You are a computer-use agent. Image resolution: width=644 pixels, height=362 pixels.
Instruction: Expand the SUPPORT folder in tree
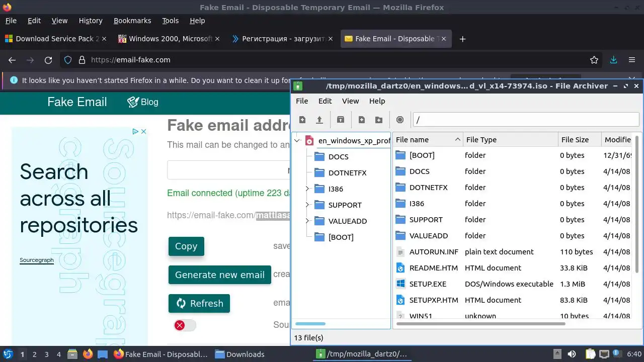point(307,205)
